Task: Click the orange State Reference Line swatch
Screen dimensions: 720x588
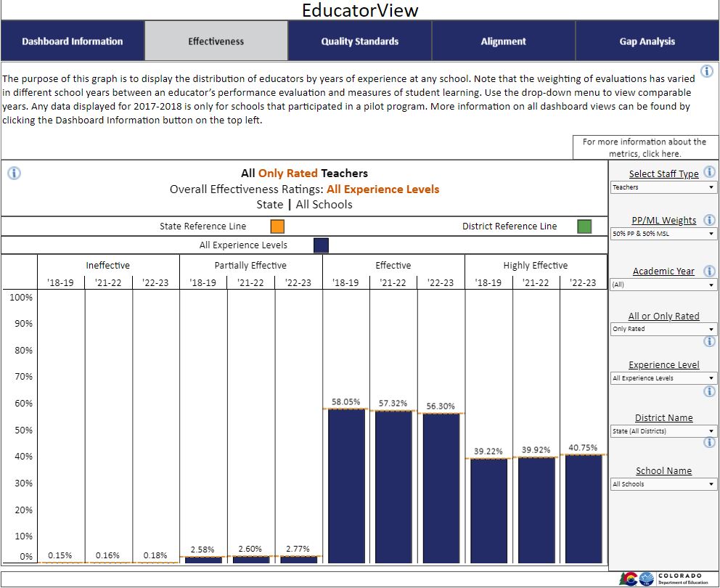Action: coord(277,226)
